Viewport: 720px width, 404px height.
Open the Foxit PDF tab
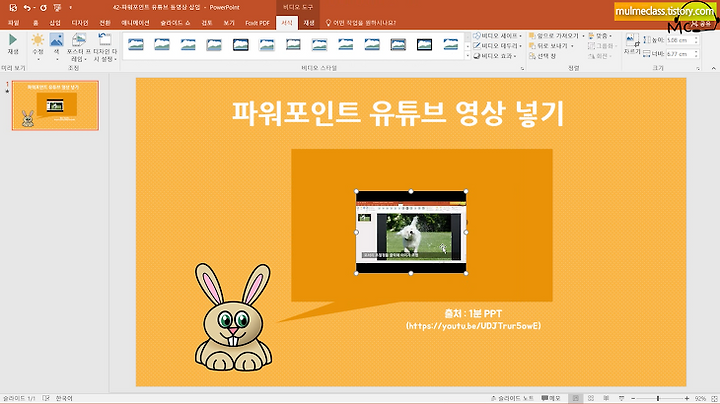click(257, 23)
